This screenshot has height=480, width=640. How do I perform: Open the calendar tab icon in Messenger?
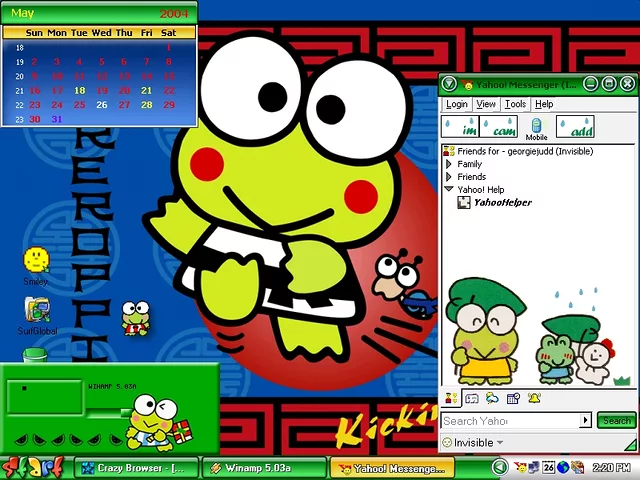click(513, 398)
